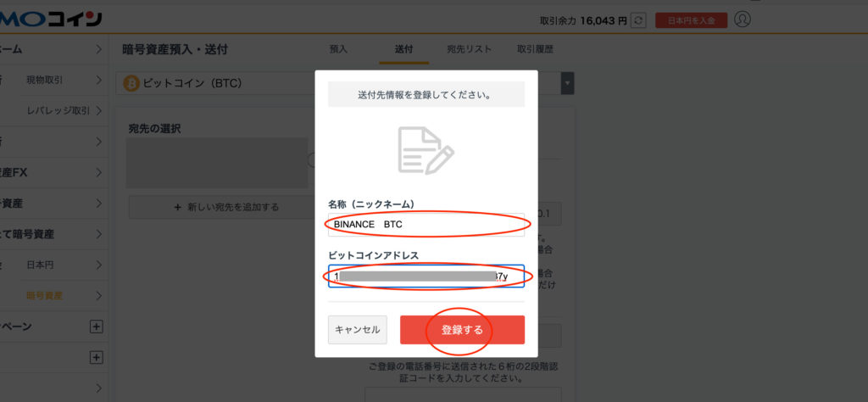
Task: Switch to the 預入 tab
Action: tap(338, 48)
